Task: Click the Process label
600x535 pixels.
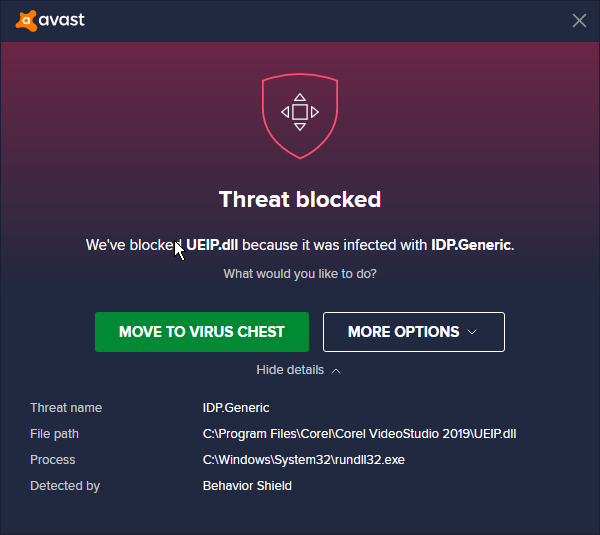Action: [52, 460]
